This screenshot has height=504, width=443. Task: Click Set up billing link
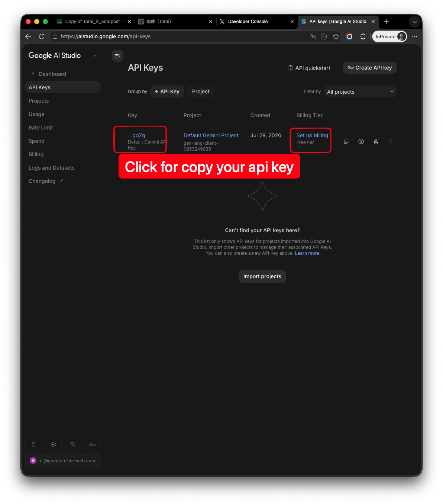pos(312,135)
